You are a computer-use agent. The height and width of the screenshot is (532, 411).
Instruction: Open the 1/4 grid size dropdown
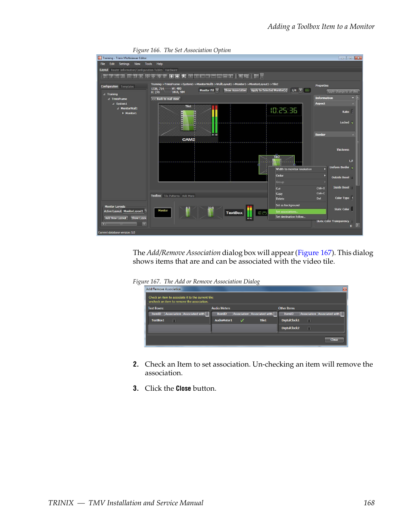(x=300, y=90)
